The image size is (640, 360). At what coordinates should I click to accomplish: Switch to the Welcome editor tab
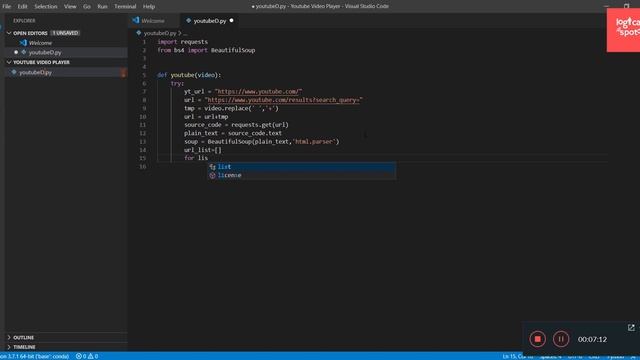pyautogui.click(x=153, y=21)
